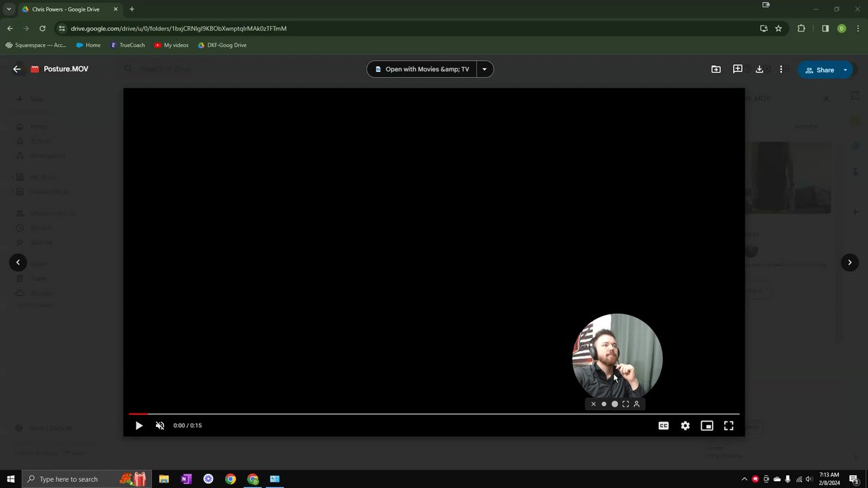Select the medium webcam bubble size
868x488 pixels.
pyautogui.click(x=614, y=404)
